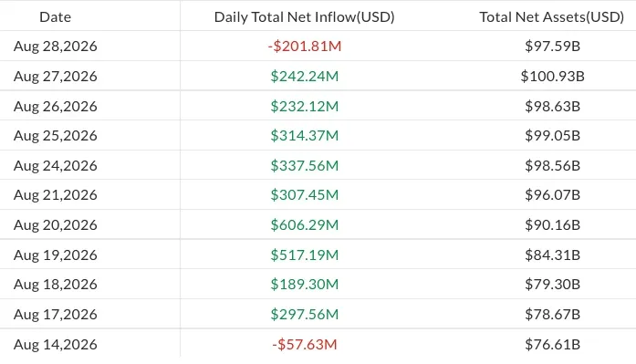This screenshot has width=636, height=364.
Task: Select the Aug 18,2026 date cell
Action: coord(55,284)
